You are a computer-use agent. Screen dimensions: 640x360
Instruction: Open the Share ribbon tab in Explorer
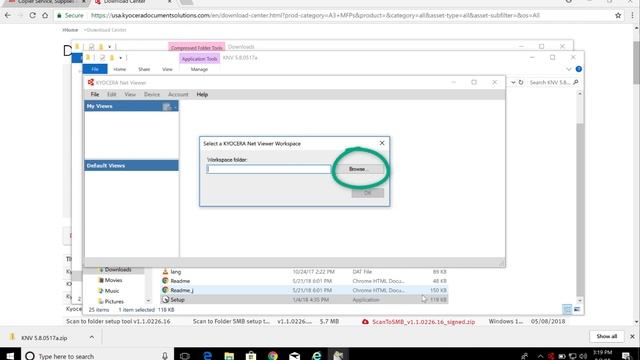point(144,69)
